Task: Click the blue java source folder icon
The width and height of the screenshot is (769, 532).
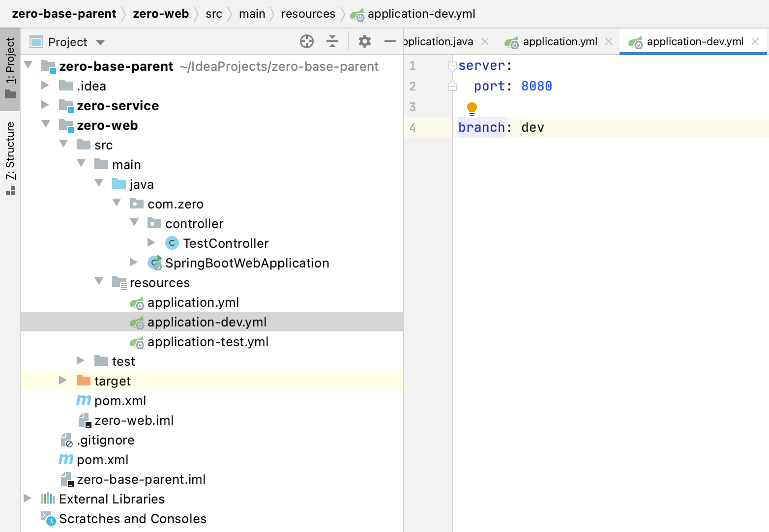Action: (x=119, y=184)
